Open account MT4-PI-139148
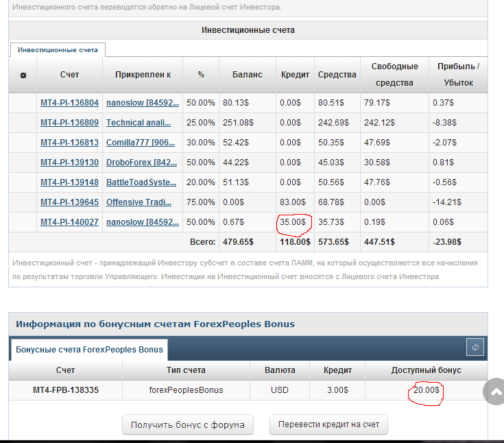Viewport: 504px width, 443px height. (x=69, y=182)
